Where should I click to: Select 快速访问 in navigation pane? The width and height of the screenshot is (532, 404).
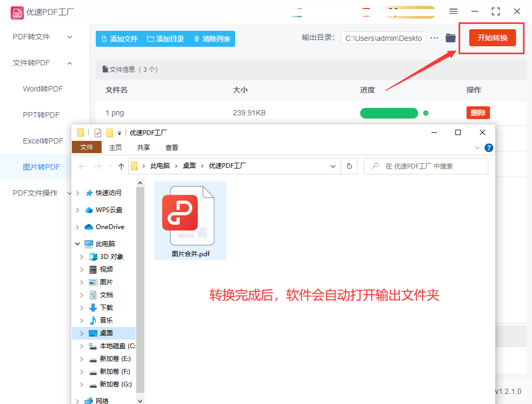[108, 192]
